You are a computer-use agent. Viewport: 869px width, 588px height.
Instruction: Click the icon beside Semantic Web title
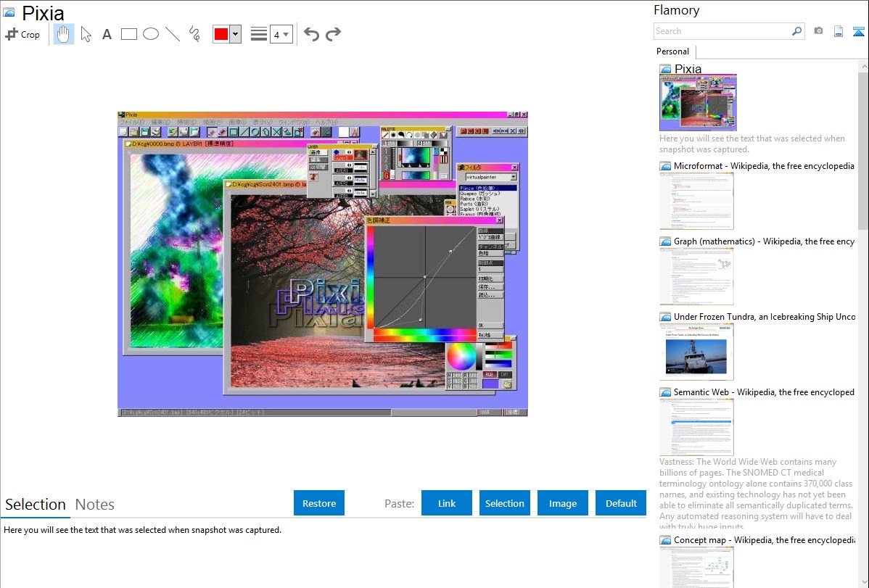pos(665,392)
